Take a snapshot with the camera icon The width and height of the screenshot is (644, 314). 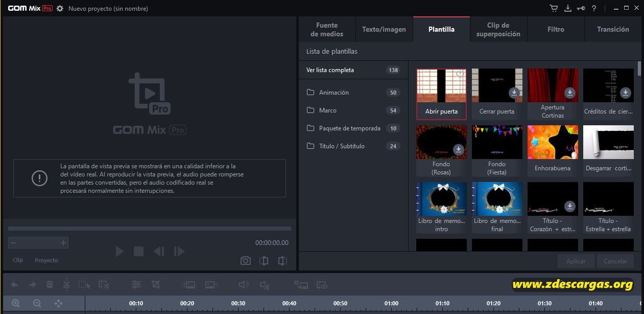(246, 260)
